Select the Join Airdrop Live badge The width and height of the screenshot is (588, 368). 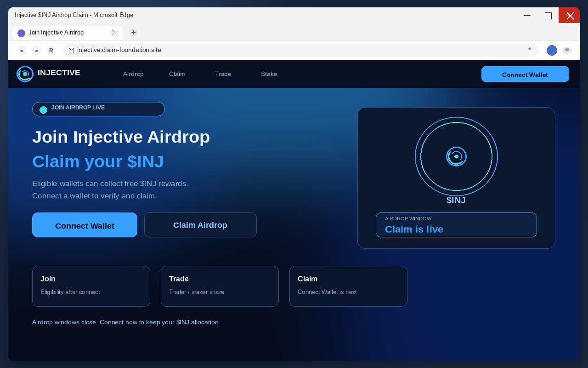[98, 109]
